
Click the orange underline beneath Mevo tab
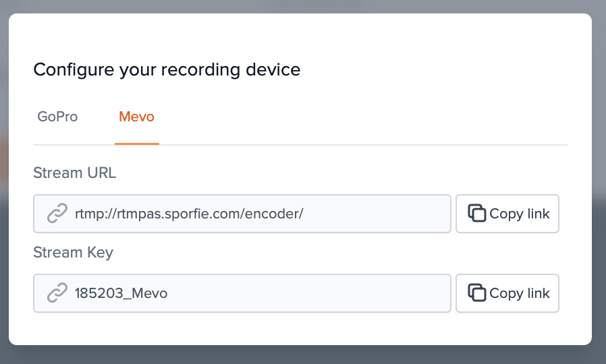(137, 144)
